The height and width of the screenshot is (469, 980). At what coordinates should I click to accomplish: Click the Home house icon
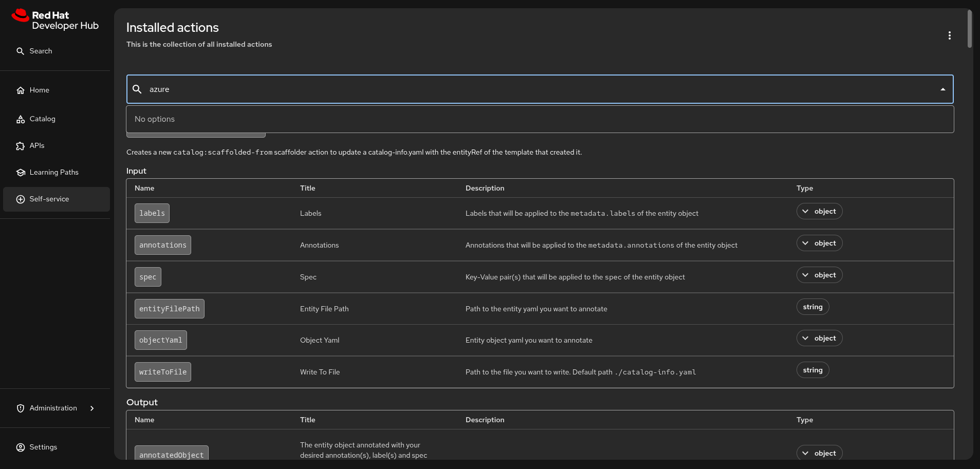(x=21, y=90)
